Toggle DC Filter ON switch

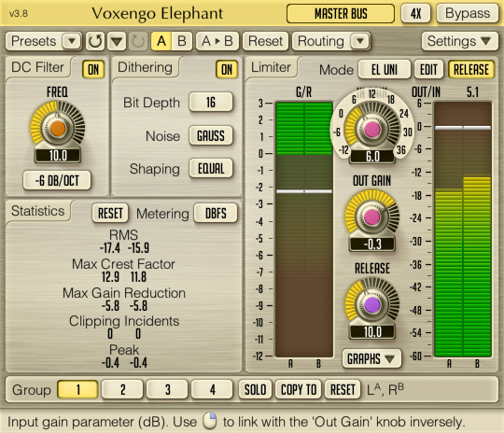coord(93,69)
